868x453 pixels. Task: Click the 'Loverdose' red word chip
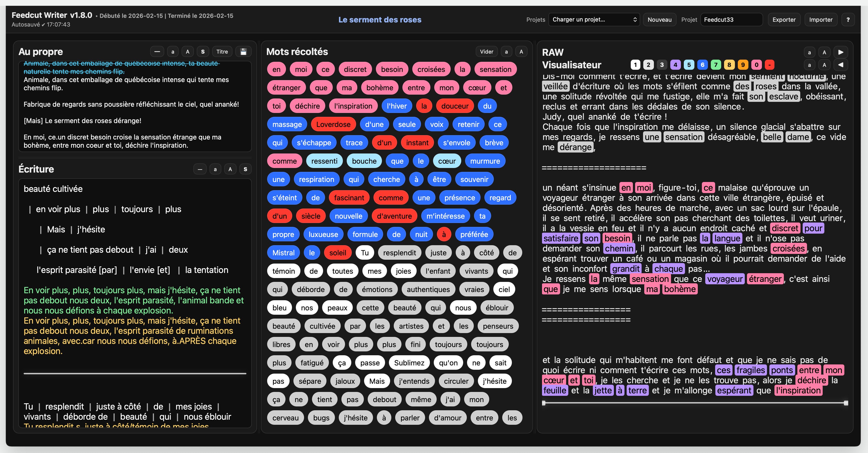click(x=333, y=125)
